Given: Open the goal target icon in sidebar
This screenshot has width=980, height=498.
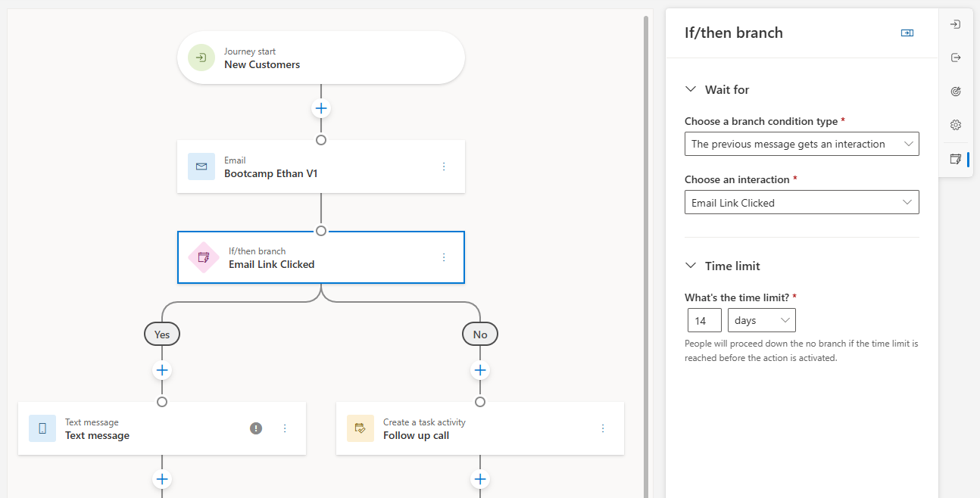Looking at the screenshot, I should click(x=956, y=92).
